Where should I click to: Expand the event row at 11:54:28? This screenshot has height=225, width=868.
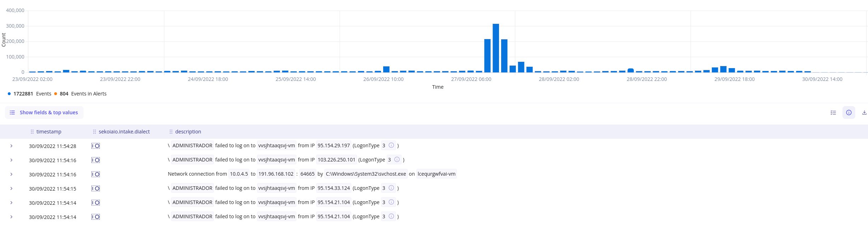[x=11, y=146]
